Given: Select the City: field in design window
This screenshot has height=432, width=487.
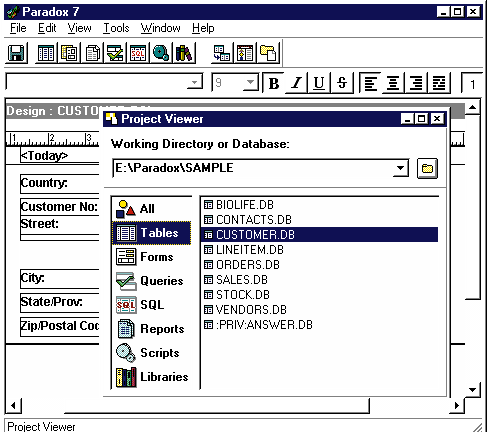Looking at the screenshot, I should click(60, 279).
